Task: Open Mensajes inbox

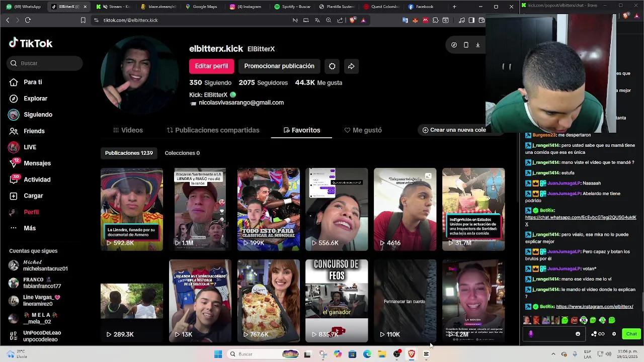Action: point(30,163)
